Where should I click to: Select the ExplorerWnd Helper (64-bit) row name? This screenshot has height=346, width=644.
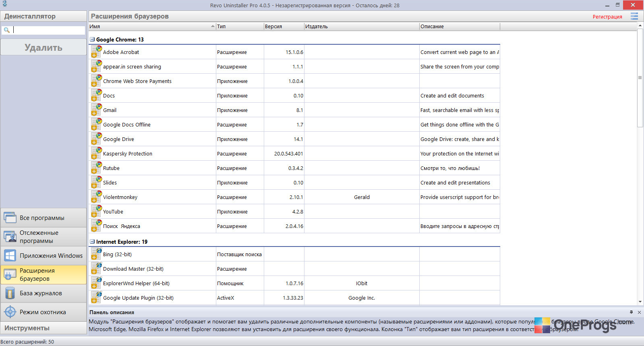coord(136,283)
